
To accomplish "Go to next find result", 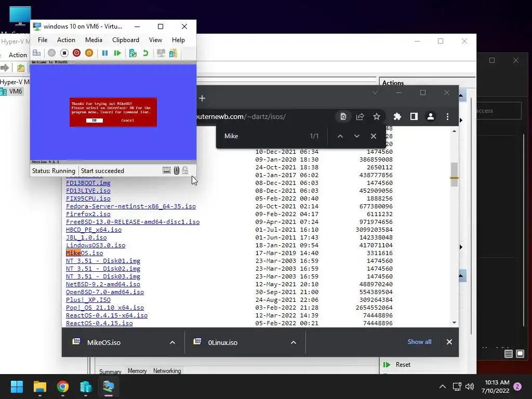I will point(356,136).
